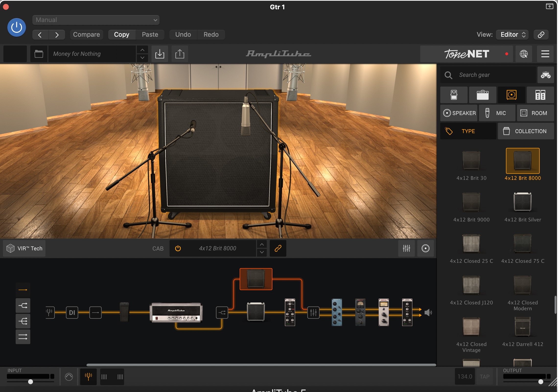Select the highlighted upper cabinet block

(256, 279)
